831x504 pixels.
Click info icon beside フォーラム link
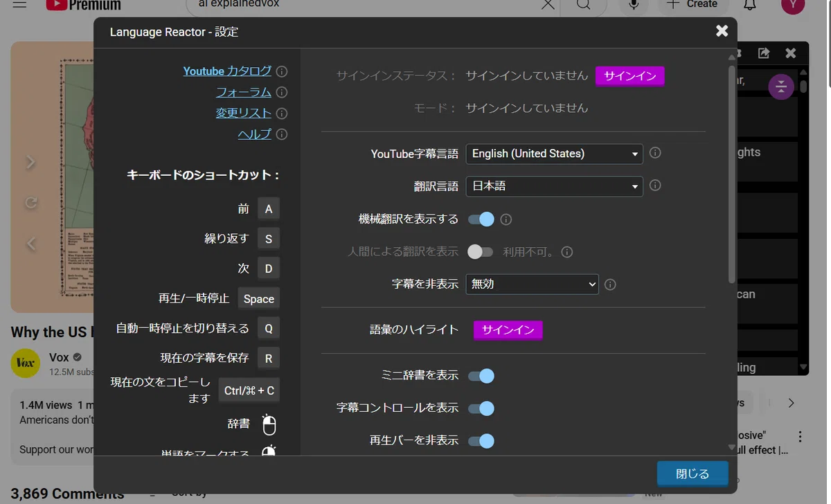point(282,92)
